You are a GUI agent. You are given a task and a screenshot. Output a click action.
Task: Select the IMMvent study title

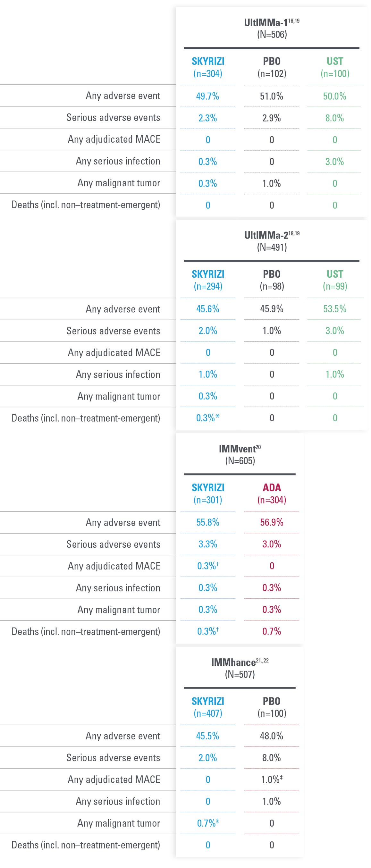237,449
